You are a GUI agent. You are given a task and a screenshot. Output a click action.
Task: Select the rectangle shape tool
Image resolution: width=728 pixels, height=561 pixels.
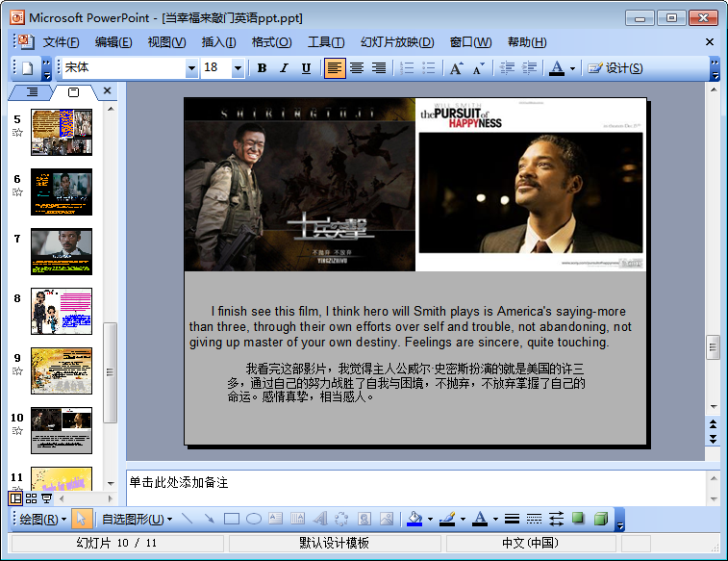click(232, 520)
